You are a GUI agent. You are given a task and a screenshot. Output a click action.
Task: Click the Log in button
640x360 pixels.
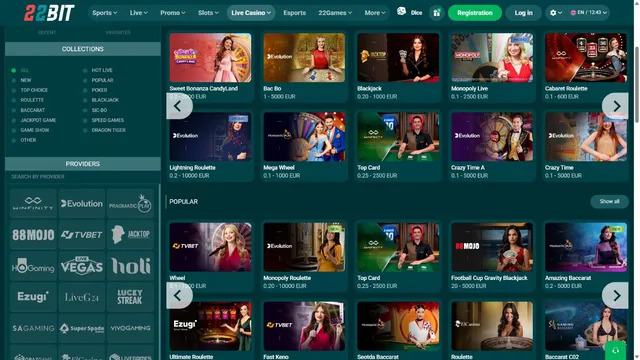coord(523,13)
